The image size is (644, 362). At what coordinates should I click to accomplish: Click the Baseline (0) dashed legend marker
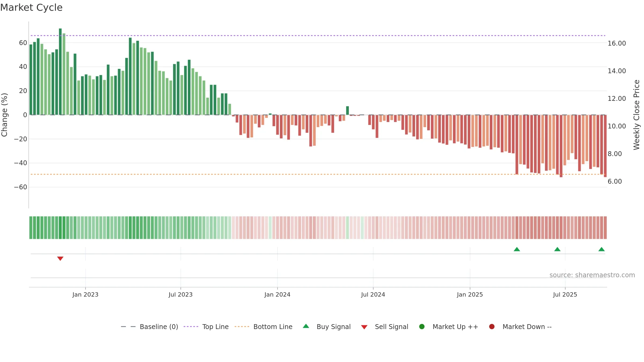point(128,327)
